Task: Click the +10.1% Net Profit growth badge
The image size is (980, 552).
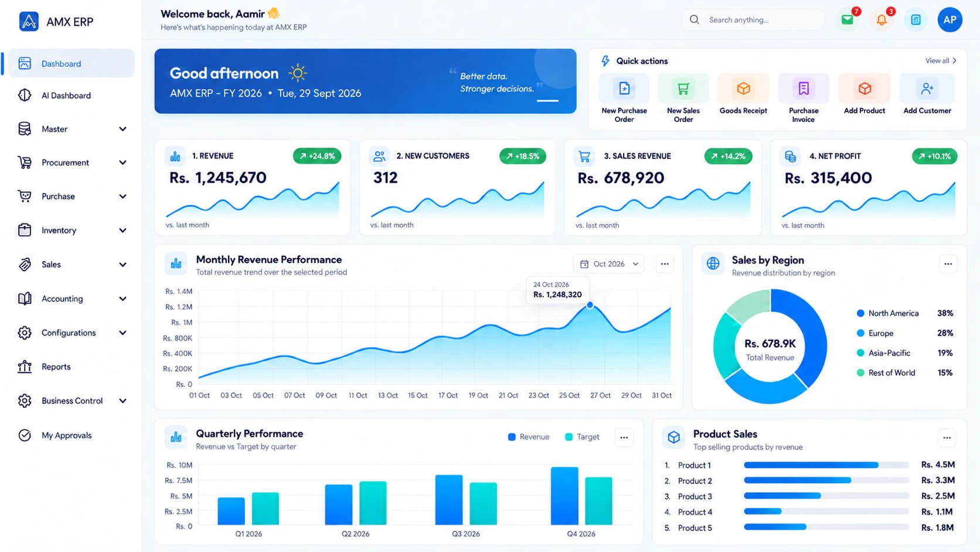Action: click(x=935, y=156)
